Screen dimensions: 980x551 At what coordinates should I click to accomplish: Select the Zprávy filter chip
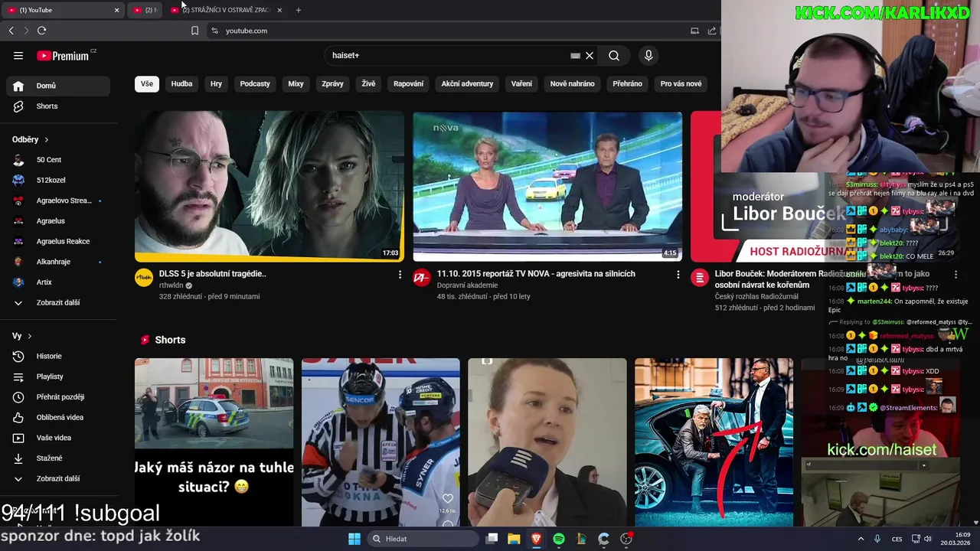tap(332, 84)
